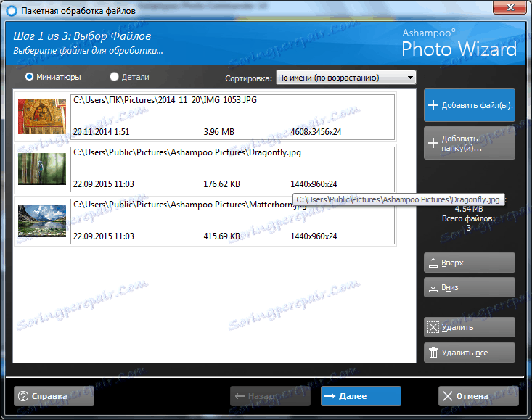Click the 3.96 MB file size
The width and height of the screenshot is (532, 420).
(x=219, y=132)
